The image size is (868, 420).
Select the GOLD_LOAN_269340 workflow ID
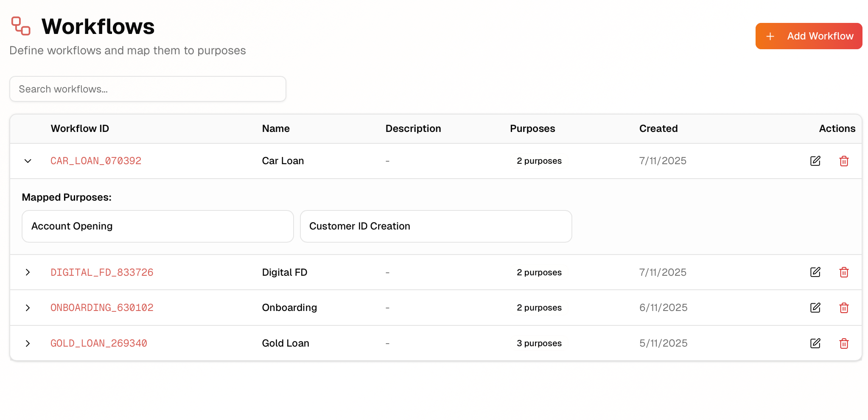point(98,343)
